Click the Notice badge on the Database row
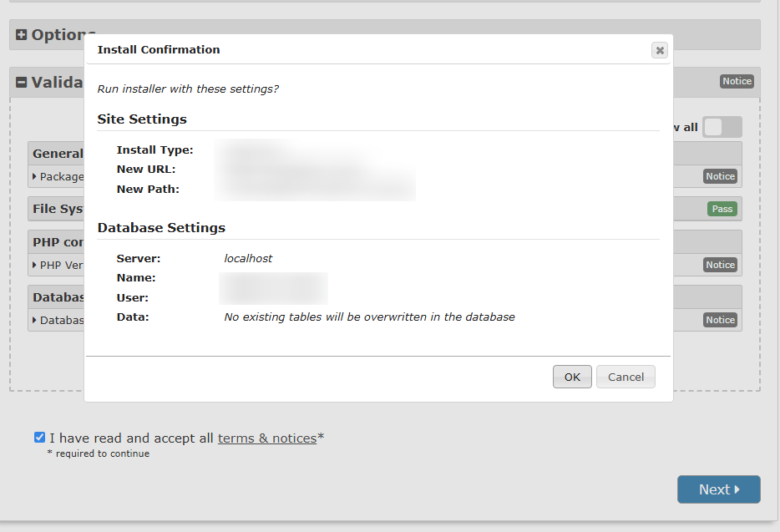This screenshot has width=780, height=532. click(x=721, y=320)
